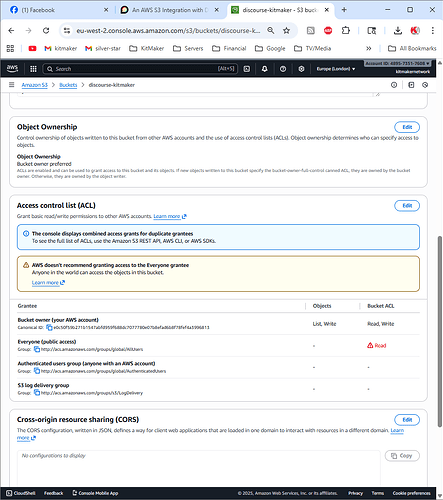443x500 pixels.
Task: Focus the AWS console search field
Action: pos(140,69)
